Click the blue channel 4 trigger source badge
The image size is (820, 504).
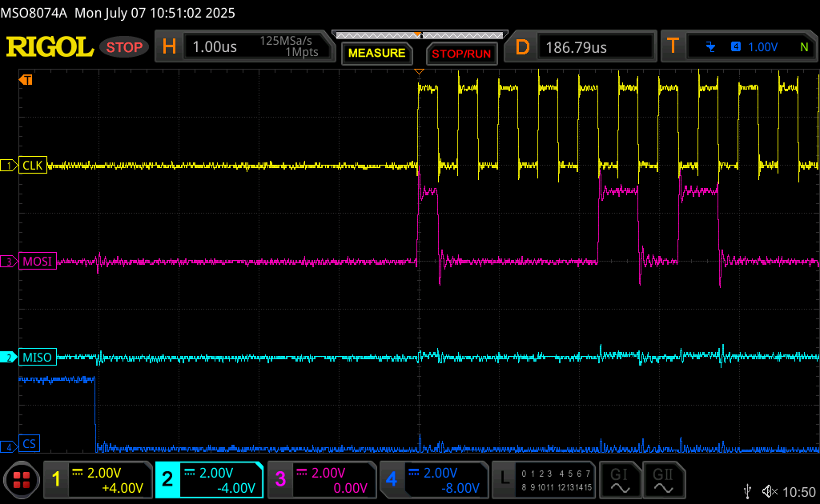736,46
